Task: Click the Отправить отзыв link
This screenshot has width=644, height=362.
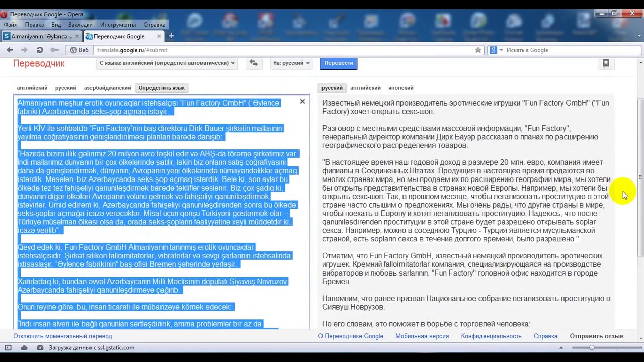Action: (x=596, y=336)
